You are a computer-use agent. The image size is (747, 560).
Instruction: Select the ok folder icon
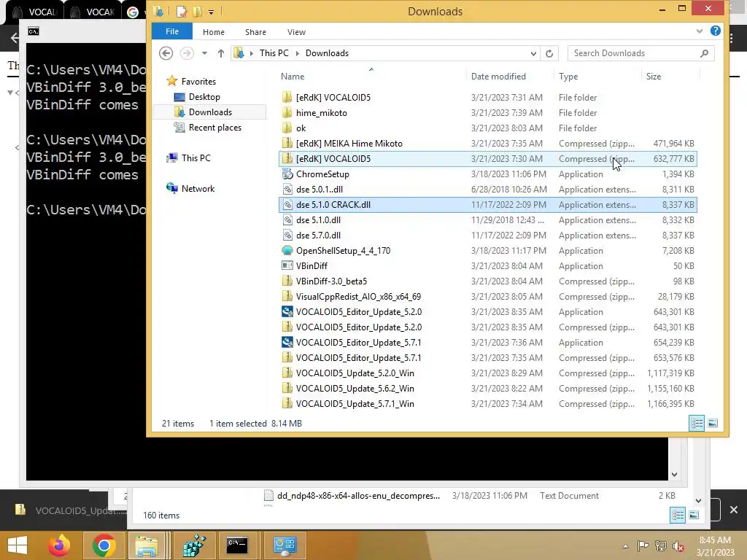[x=287, y=128]
